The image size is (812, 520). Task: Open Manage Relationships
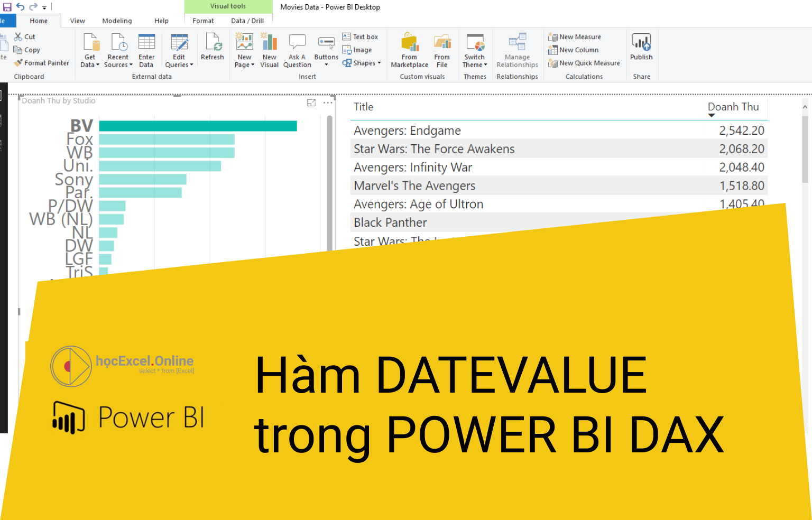[517, 50]
